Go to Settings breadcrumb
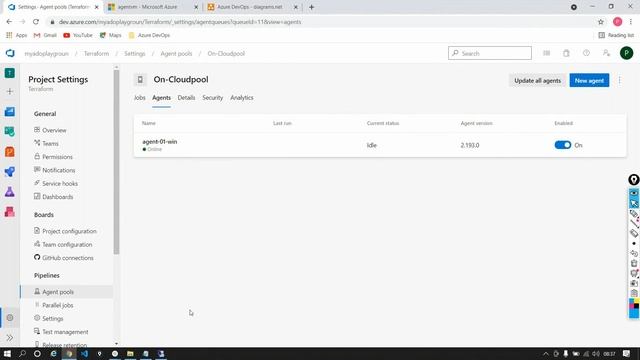Screen dimensions: 640x360 tap(135, 53)
